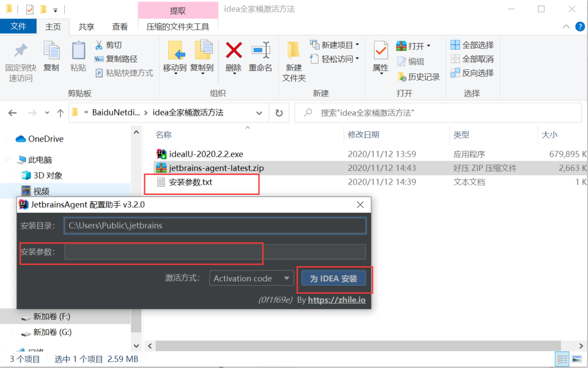Click horizontal scrollbar right arrow
588x368 pixels.
coord(581,346)
